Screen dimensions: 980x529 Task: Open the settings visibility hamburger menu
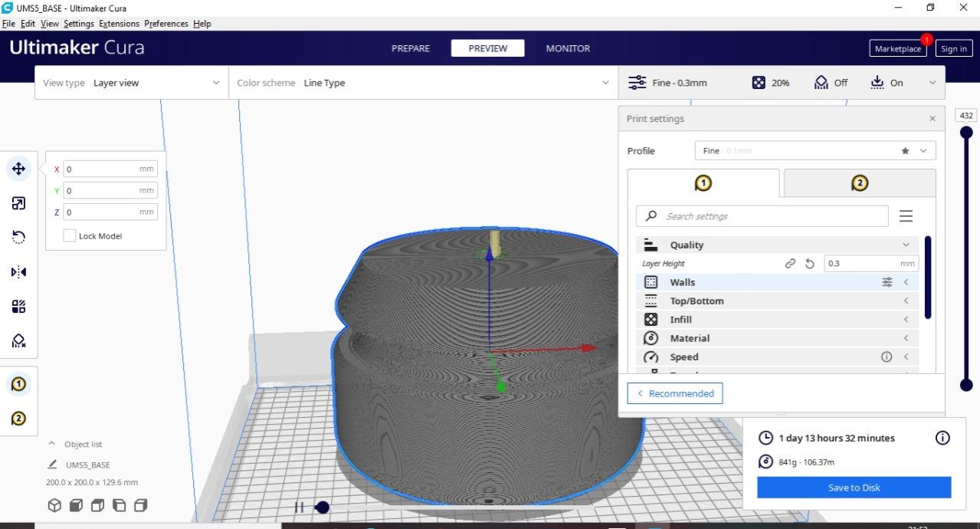[x=906, y=216]
